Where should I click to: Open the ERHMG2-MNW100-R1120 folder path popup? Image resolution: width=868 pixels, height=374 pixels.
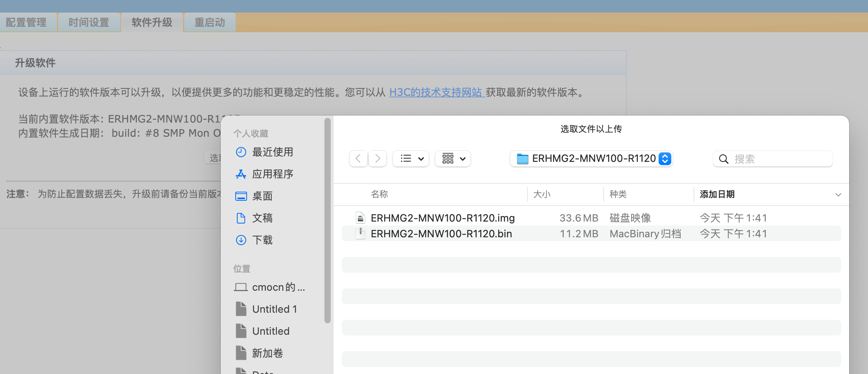591,159
